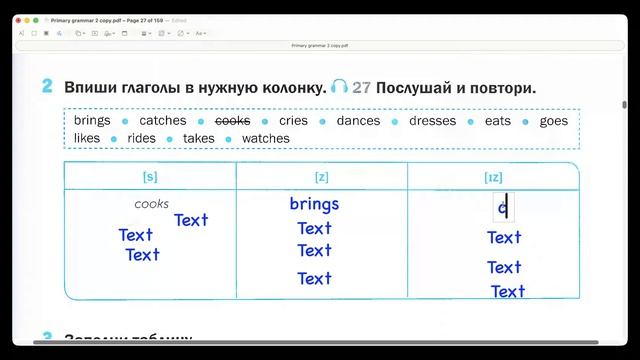The image size is (640, 360).
Task: Minimize the window with yellow button
Action: coord(27,20)
